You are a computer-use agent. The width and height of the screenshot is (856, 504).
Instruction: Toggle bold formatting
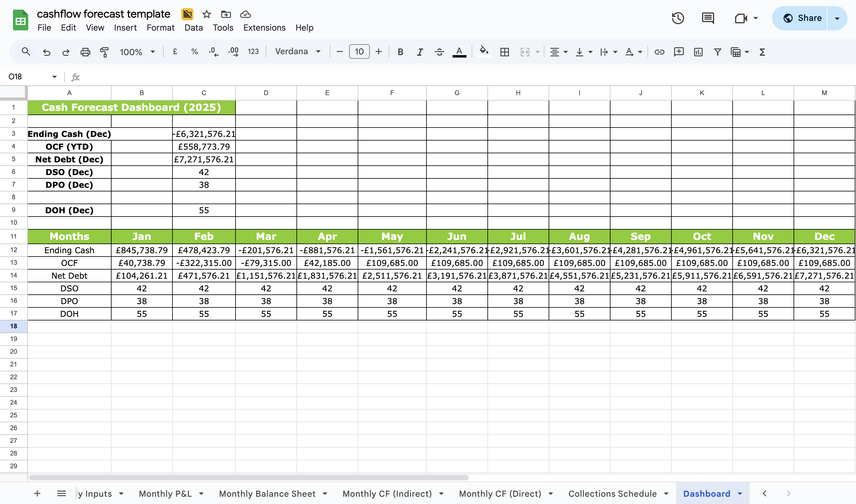pyautogui.click(x=400, y=52)
